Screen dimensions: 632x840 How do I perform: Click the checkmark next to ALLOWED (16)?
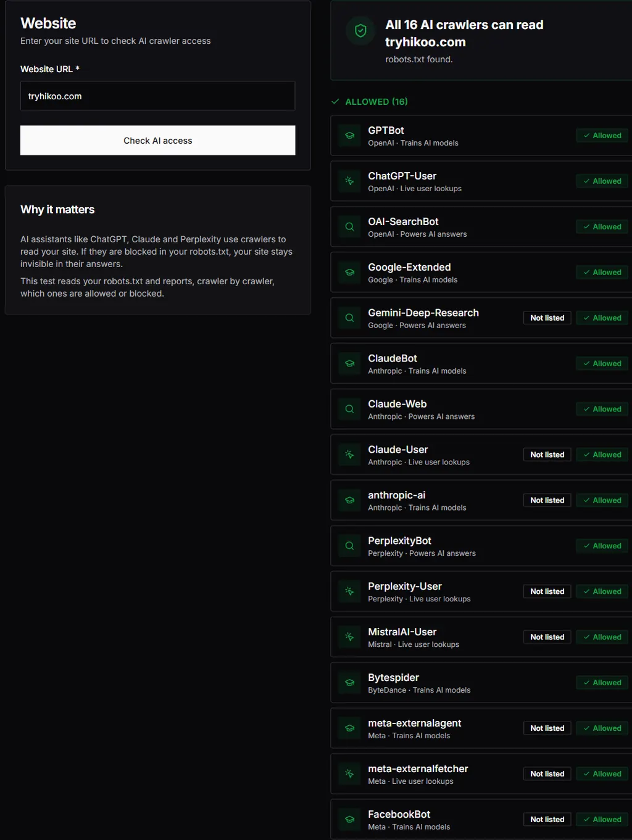(335, 102)
